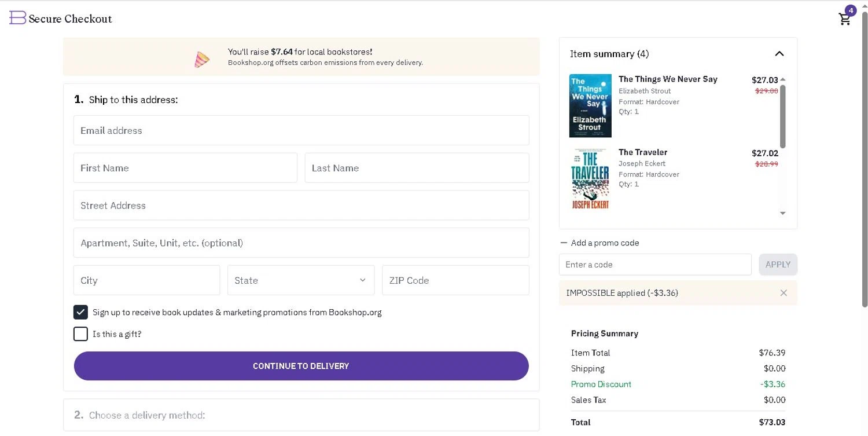Click The Things We Never Say cover
The image size is (868, 436).
click(590, 105)
